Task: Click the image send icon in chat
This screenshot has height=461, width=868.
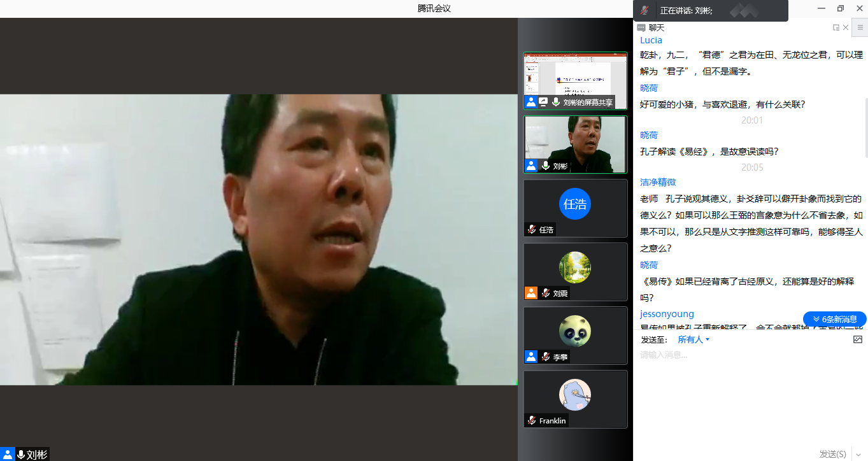Action: tap(857, 339)
